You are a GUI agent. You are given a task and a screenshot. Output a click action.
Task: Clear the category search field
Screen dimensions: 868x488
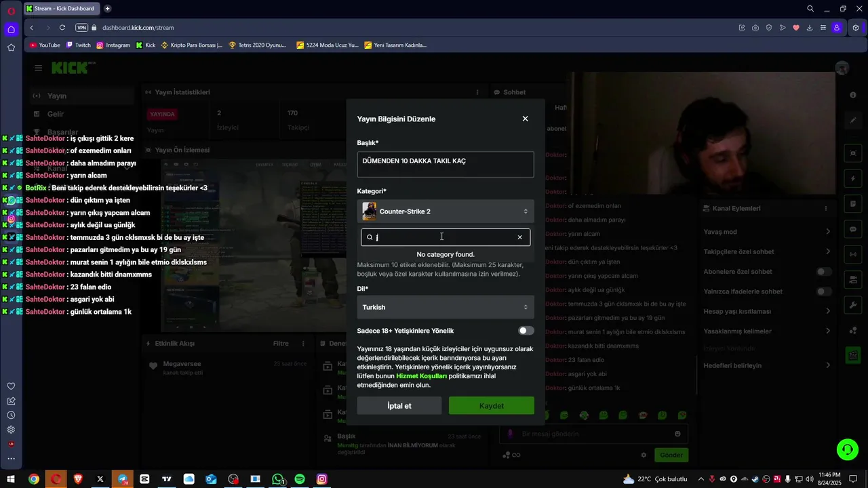click(x=519, y=237)
